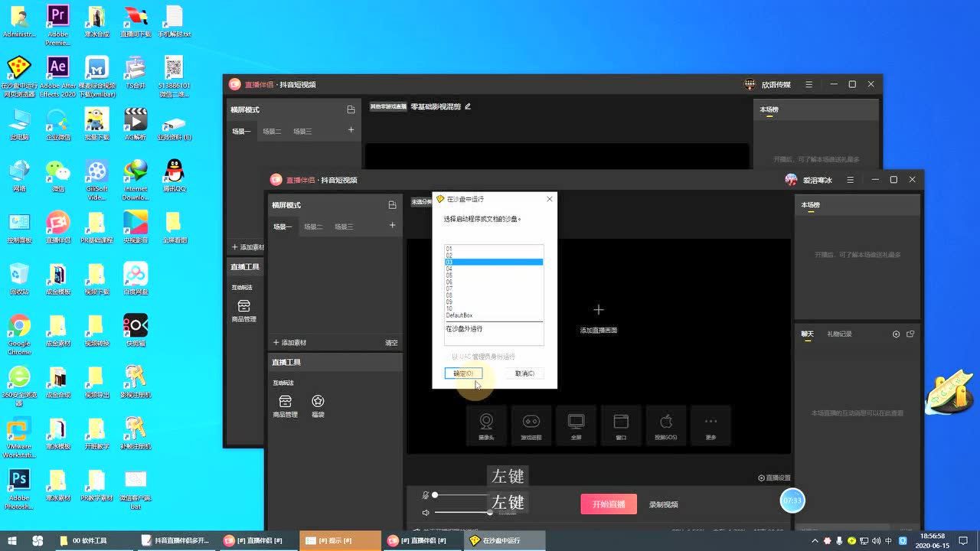Click the 开始直播 button
This screenshot has height=551, width=980.
609,504
